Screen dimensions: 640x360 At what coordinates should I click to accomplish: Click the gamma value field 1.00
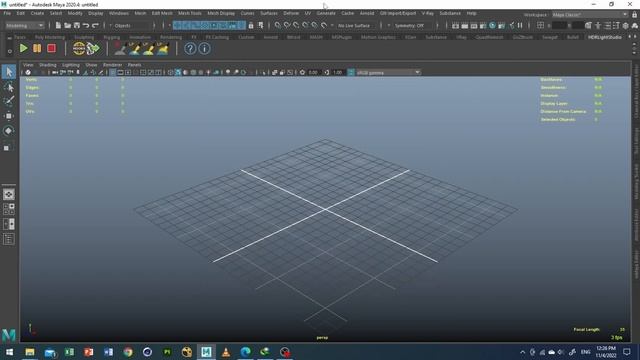[x=338, y=73]
